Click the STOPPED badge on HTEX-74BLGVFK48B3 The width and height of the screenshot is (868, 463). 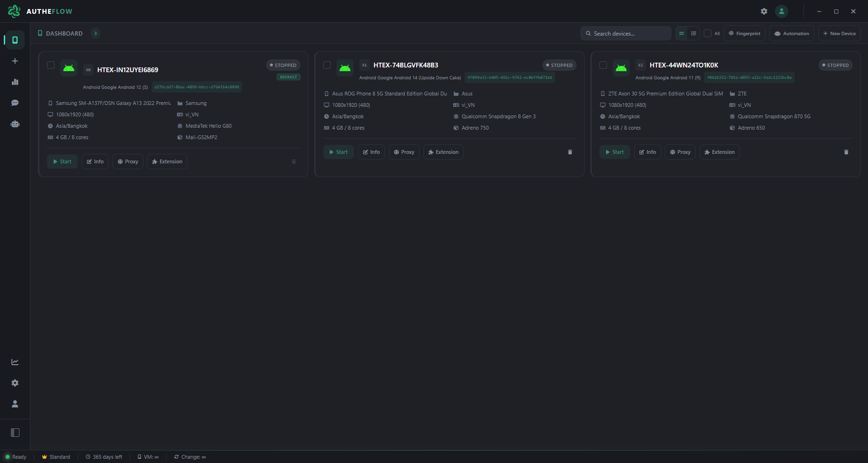pos(560,65)
